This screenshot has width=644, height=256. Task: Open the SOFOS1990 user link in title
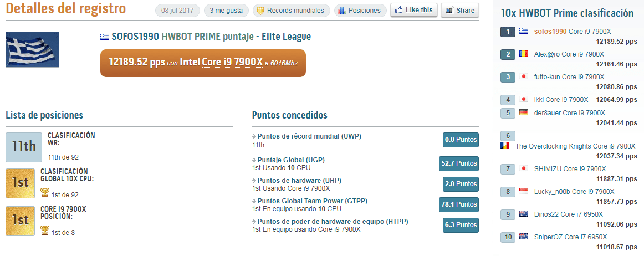(135, 37)
